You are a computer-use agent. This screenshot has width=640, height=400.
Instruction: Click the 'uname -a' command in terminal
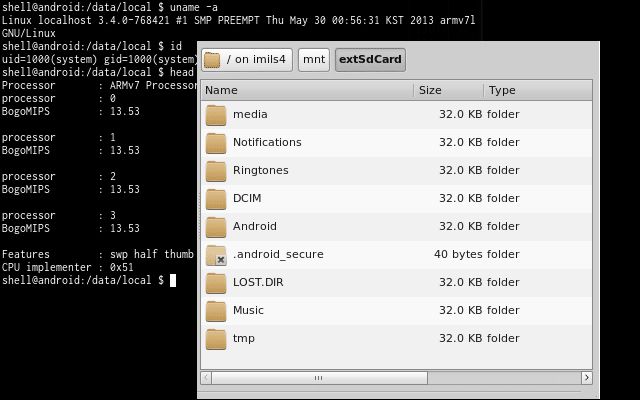tap(193, 7)
